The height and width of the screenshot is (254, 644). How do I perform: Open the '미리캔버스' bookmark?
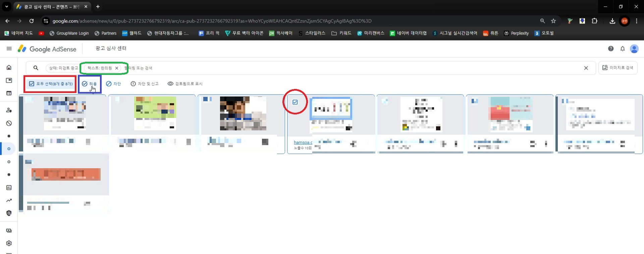tap(371, 33)
